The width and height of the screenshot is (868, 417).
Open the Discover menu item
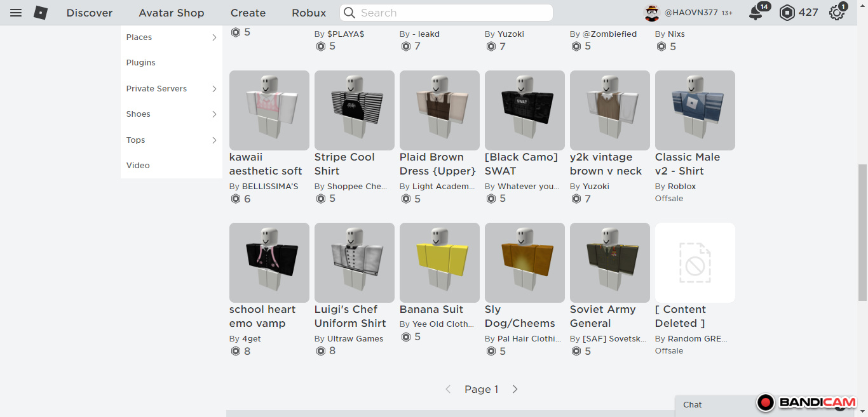click(90, 13)
